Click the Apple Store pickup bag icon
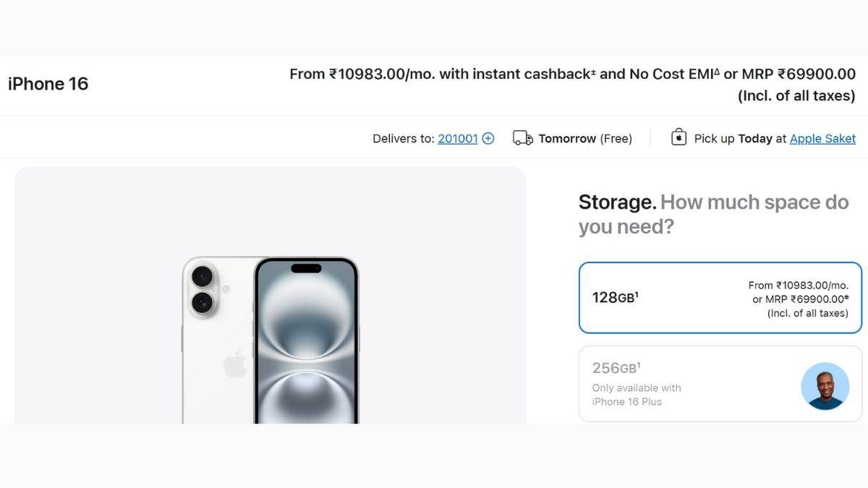The width and height of the screenshot is (868, 488). [678, 137]
